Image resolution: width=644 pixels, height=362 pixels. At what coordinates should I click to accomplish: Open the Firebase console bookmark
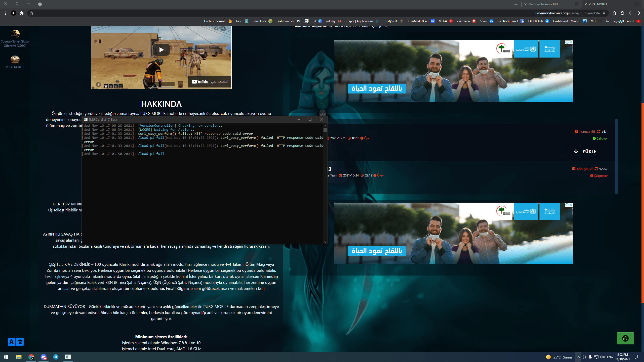tap(218, 21)
